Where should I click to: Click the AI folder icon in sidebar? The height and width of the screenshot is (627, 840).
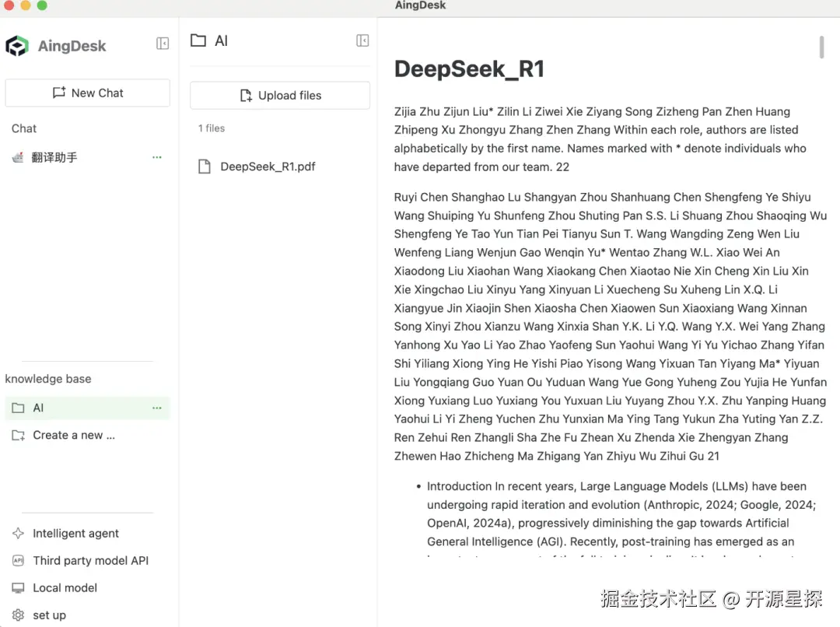[18, 408]
